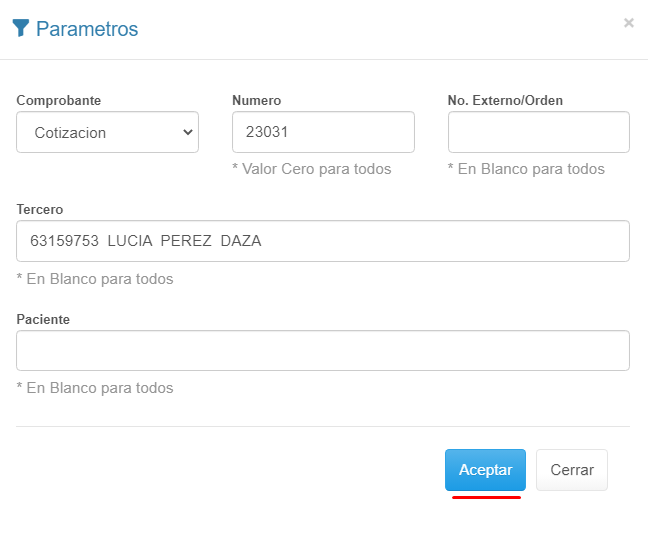Click the Tercero field label
Screen dimensions: 648x542
pos(40,209)
